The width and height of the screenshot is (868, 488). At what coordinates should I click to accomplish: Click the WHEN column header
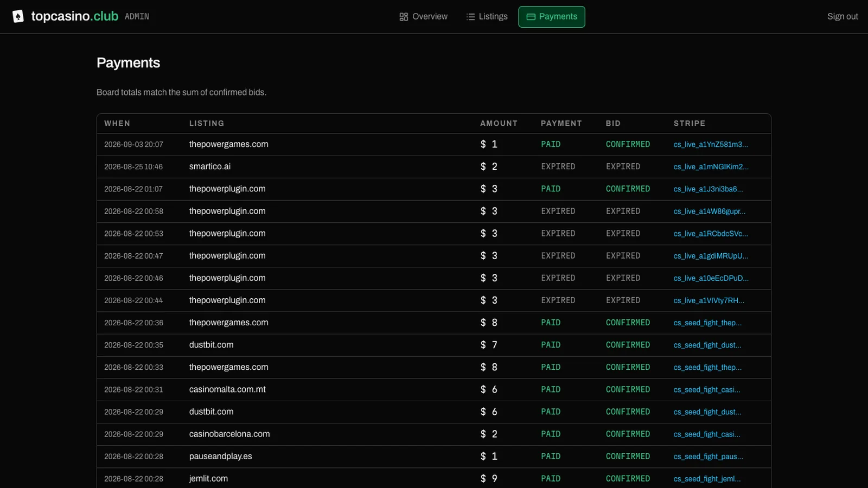click(117, 124)
